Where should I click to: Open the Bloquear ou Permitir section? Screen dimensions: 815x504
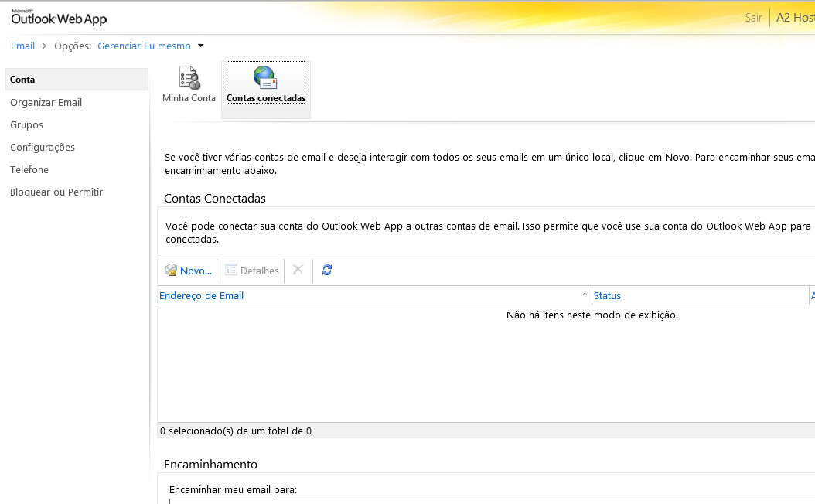[56, 192]
